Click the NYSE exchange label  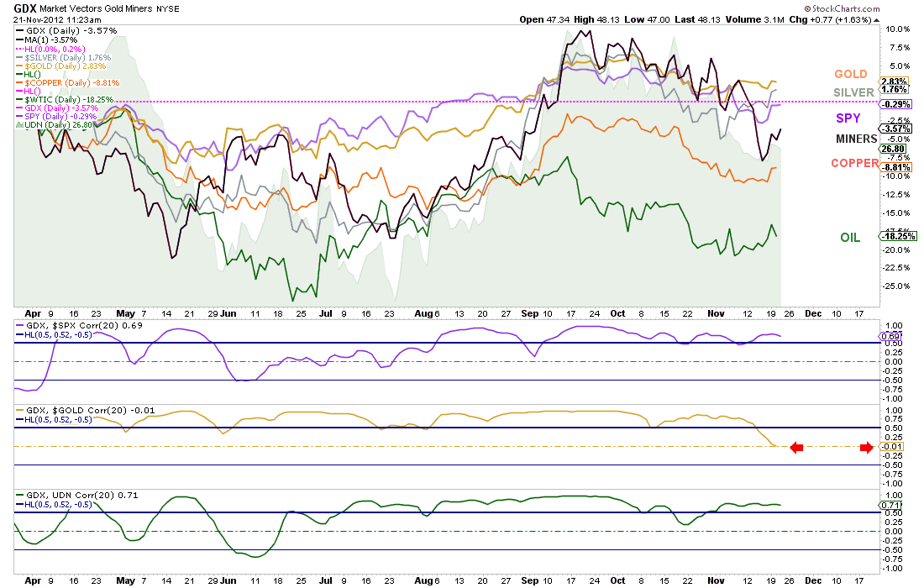(x=168, y=9)
